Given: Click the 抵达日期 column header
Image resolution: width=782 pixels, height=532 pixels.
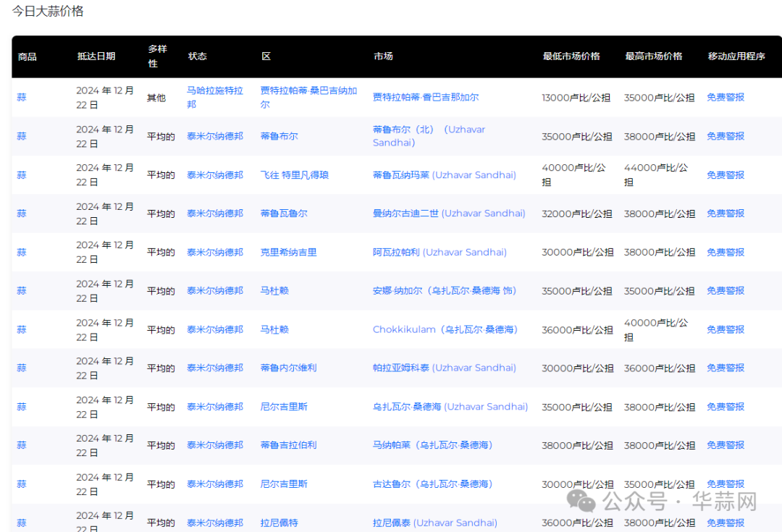Looking at the screenshot, I should click(x=96, y=56).
